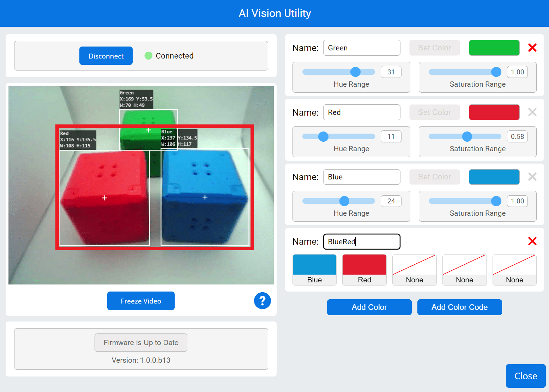Viewport: 549px width, 392px height.
Task: Click the blue color preview swatch
Action: pos(494,177)
